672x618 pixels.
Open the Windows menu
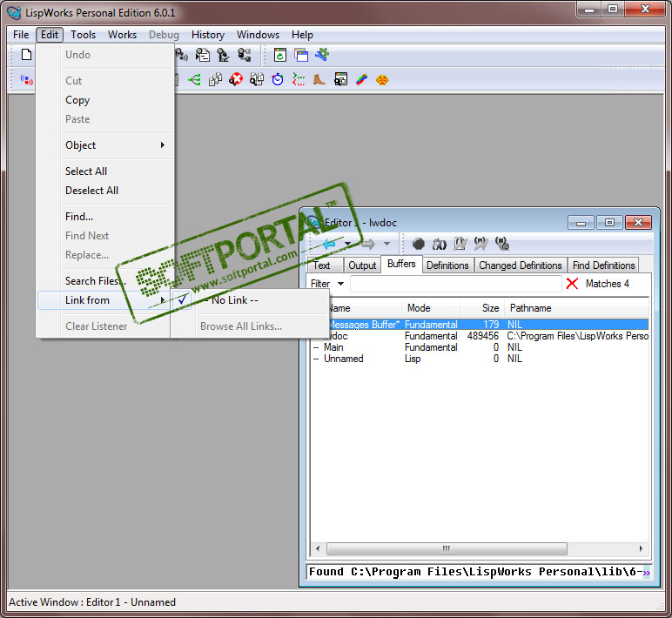(258, 35)
